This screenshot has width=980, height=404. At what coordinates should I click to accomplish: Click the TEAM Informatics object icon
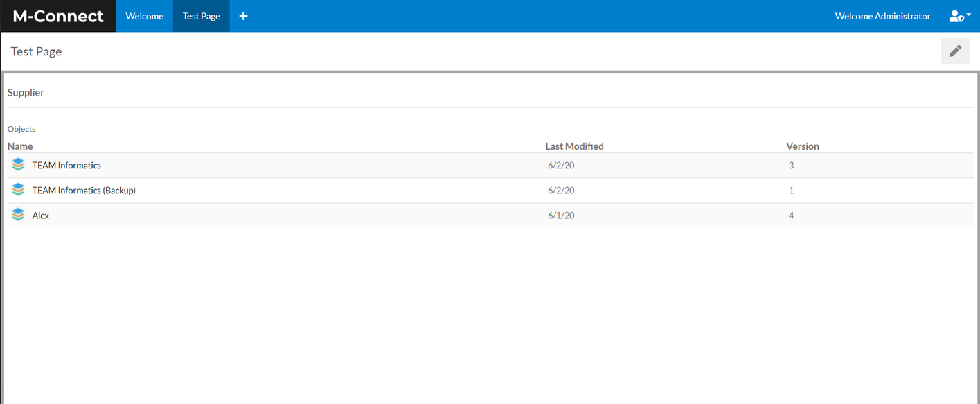(19, 165)
